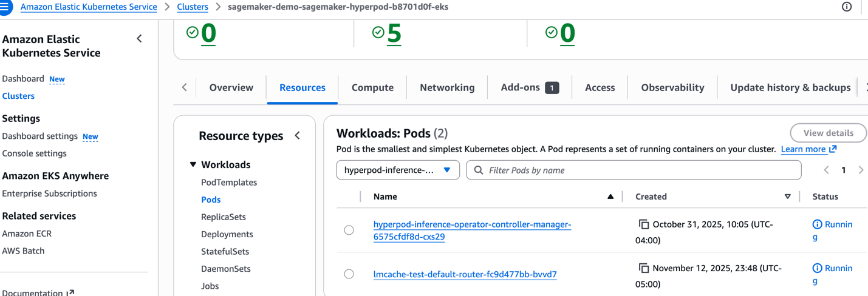868x296 pixels.
Task: Click the Filter Pods by name field
Action: click(x=638, y=170)
